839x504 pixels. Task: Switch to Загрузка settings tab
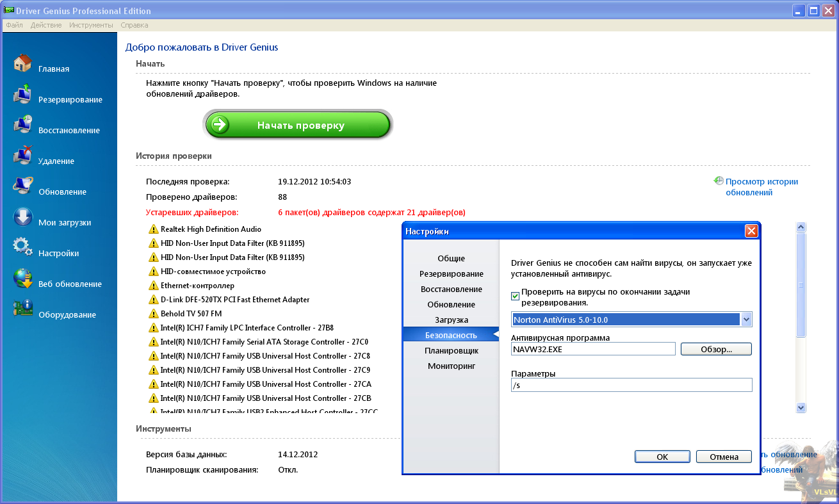[x=452, y=320]
